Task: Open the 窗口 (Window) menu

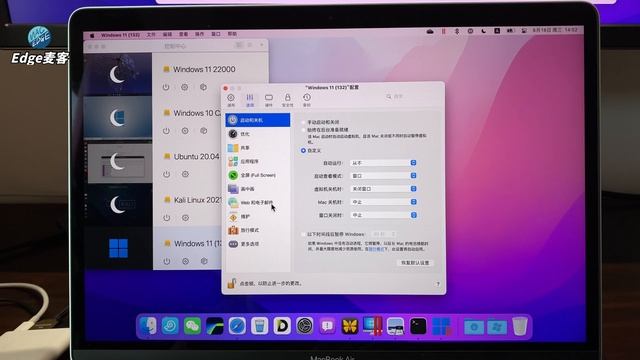Action: coord(216,34)
